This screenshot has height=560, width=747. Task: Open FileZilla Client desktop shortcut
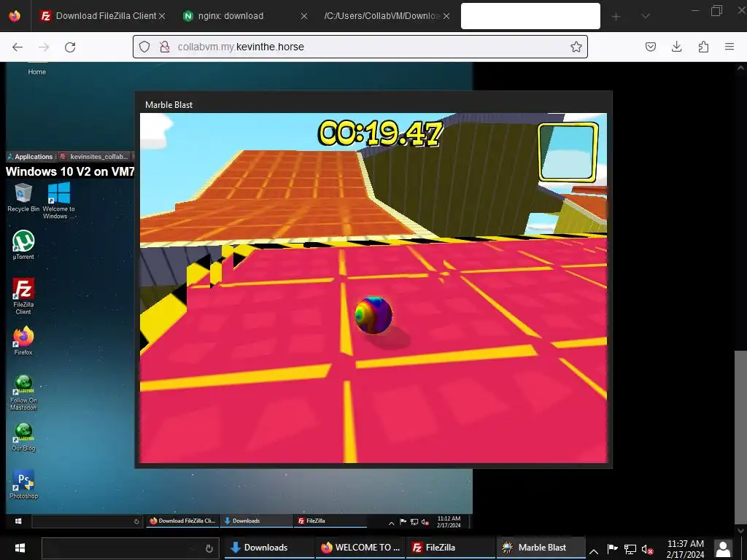[x=23, y=296]
